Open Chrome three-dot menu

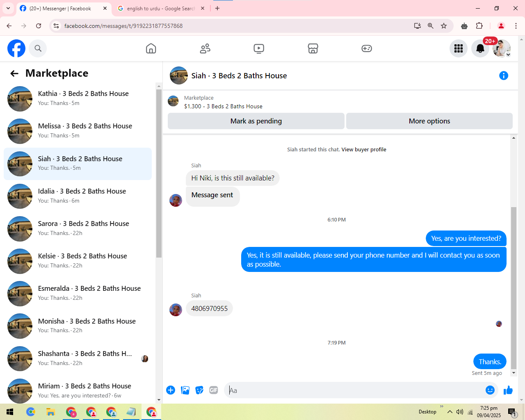click(516, 26)
